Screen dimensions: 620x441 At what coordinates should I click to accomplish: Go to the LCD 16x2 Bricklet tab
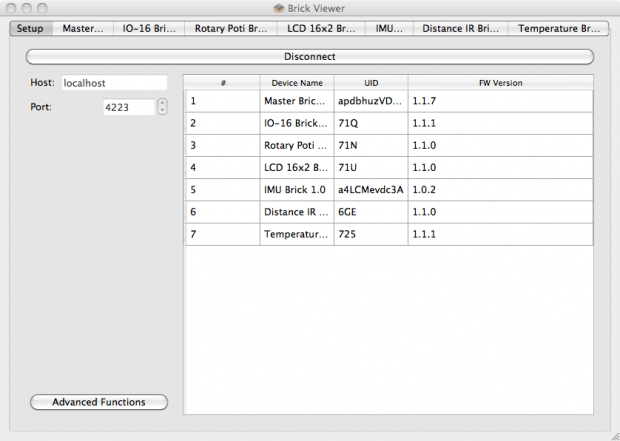pyautogui.click(x=321, y=28)
